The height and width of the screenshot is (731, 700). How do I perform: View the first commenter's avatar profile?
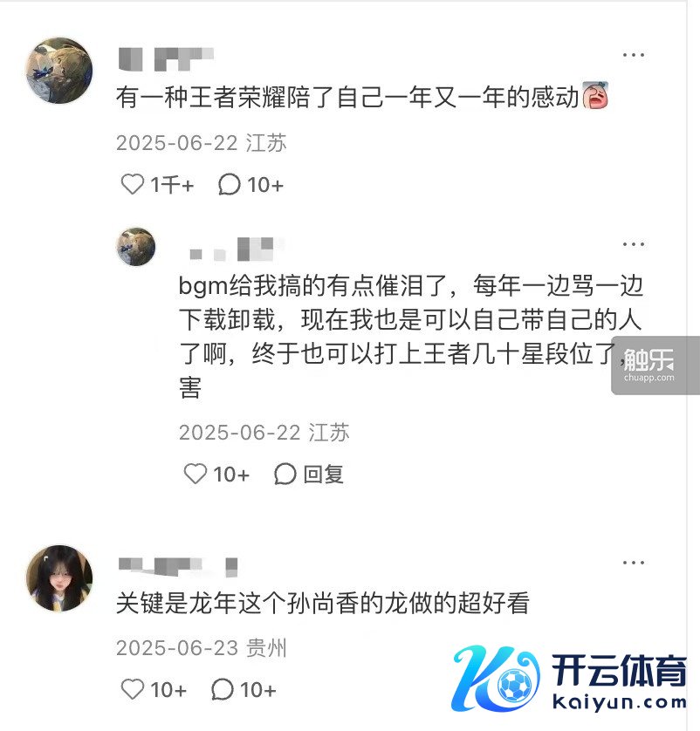click(x=59, y=71)
